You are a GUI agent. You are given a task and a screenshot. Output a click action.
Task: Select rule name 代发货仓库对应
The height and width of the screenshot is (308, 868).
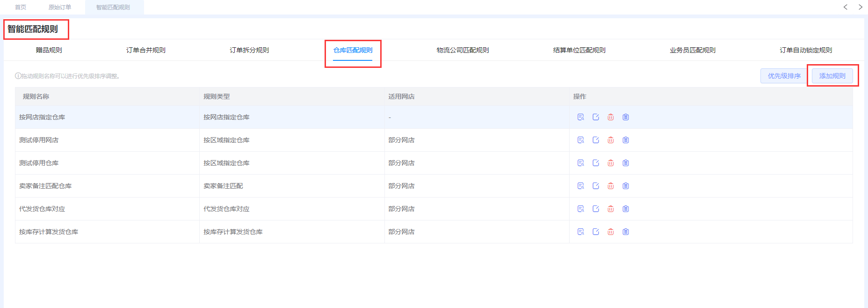[x=42, y=209]
